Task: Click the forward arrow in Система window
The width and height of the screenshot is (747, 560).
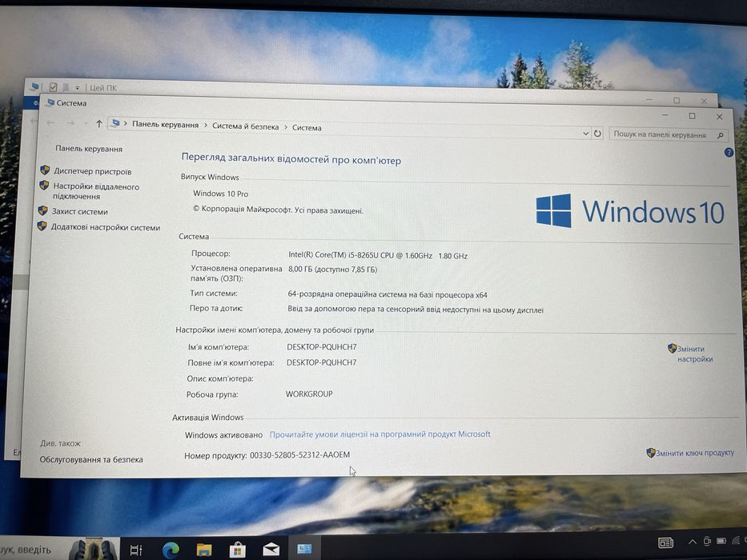Action: (x=70, y=123)
